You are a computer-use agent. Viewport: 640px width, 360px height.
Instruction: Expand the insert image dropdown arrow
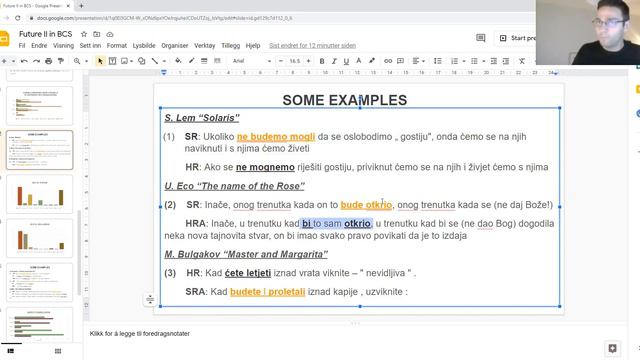(132, 61)
